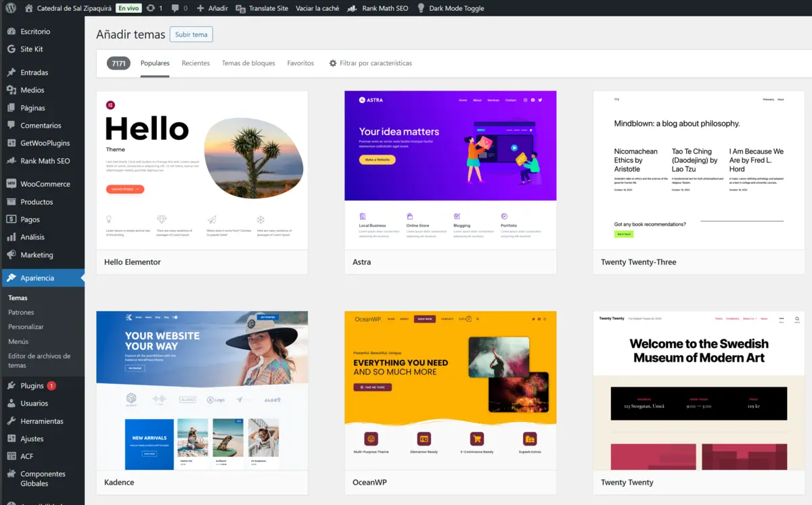
Task: Click the Herramientas wrench icon
Action: [x=11, y=421]
